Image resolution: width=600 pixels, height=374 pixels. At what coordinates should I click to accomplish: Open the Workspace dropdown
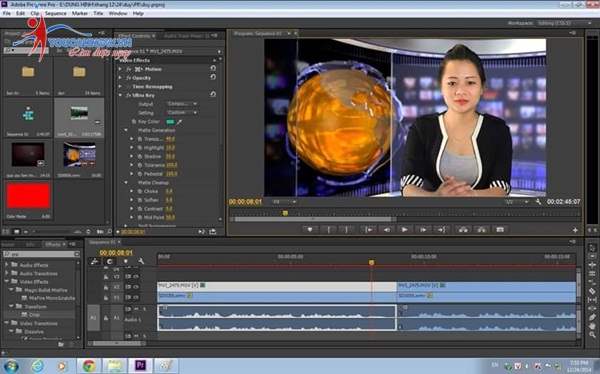565,23
